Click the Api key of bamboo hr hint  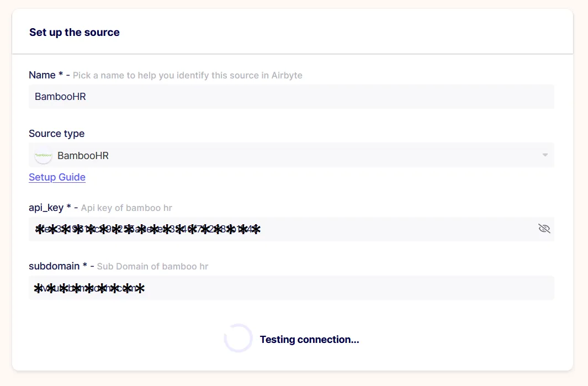(x=126, y=208)
